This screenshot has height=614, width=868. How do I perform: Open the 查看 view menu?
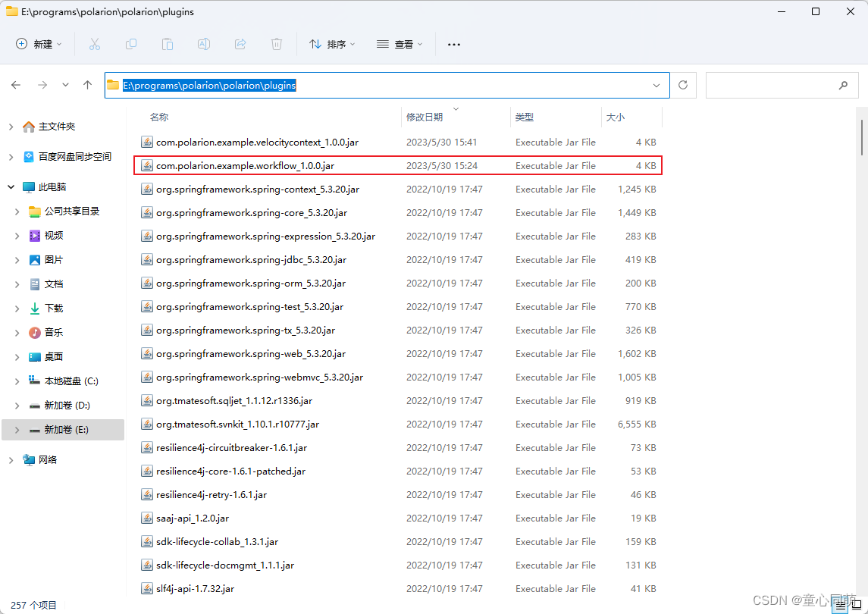pos(400,44)
